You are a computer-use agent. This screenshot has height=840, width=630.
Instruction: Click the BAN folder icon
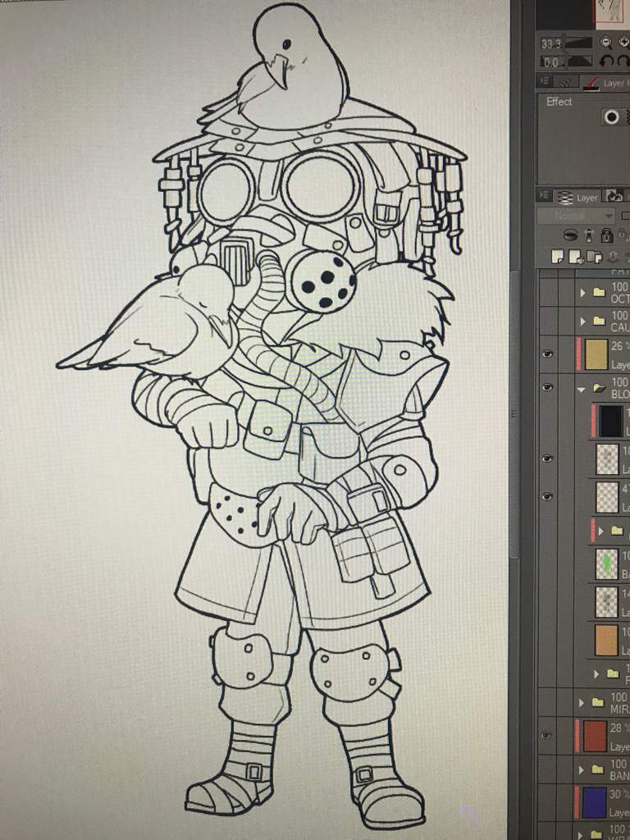coord(598,769)
